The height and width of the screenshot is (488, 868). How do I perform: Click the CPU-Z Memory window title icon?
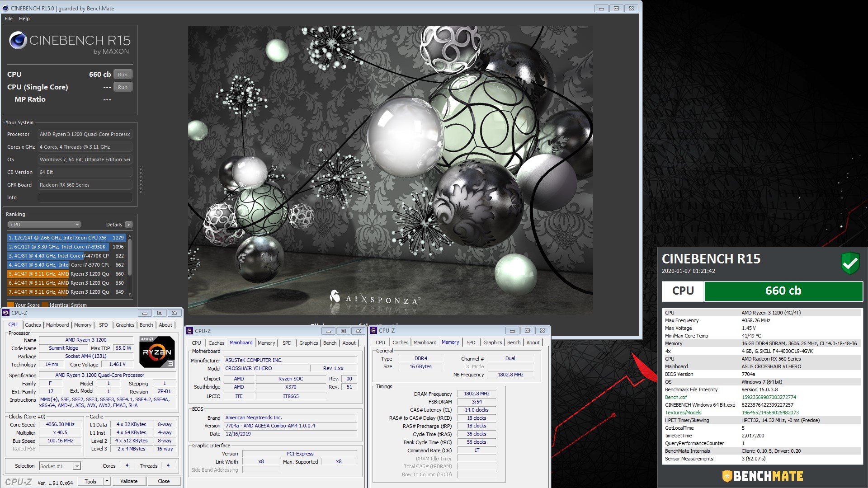[x=374, y=330]
